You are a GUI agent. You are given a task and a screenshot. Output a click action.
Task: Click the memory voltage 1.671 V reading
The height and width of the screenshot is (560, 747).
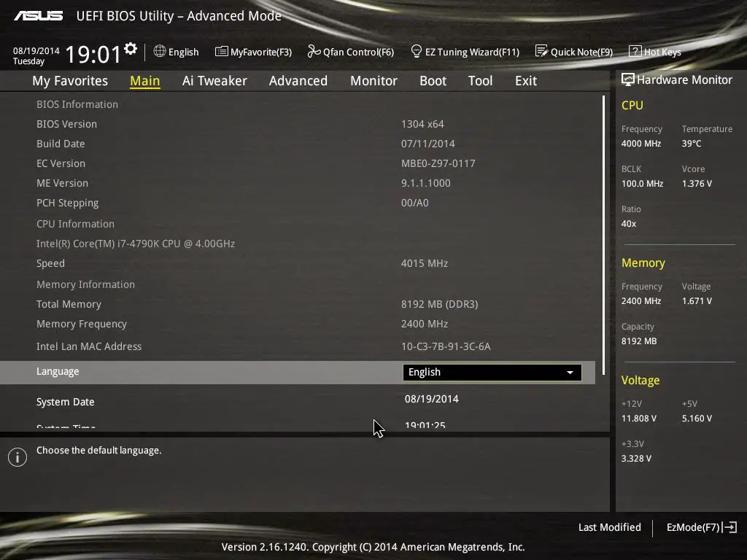[x=697, y=301]
